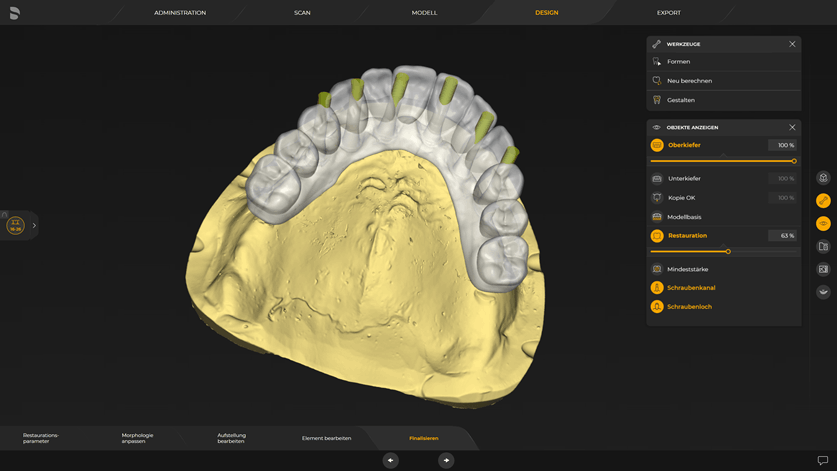This screenshot has width=837, height=471.
Task: Click the eye icon in right sidebar
Action: [x=823, y=224]
